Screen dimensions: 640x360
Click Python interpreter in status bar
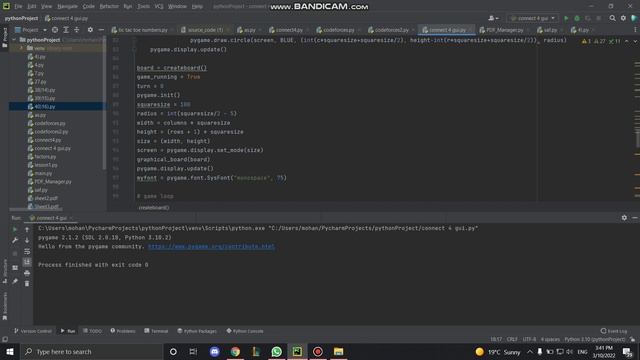[x=594, y=340]
